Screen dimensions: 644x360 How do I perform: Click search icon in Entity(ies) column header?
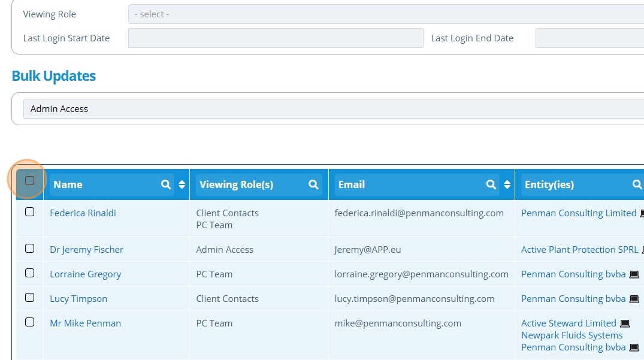(x=637, y=184)
